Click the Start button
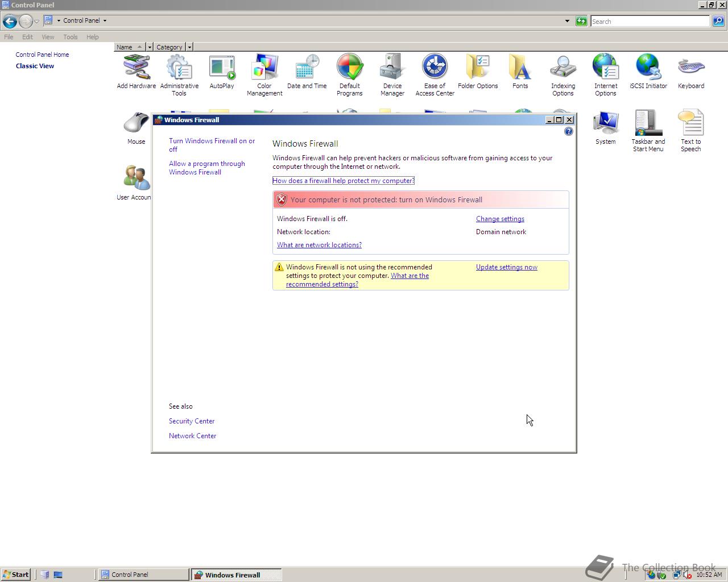 pos(16,575)
